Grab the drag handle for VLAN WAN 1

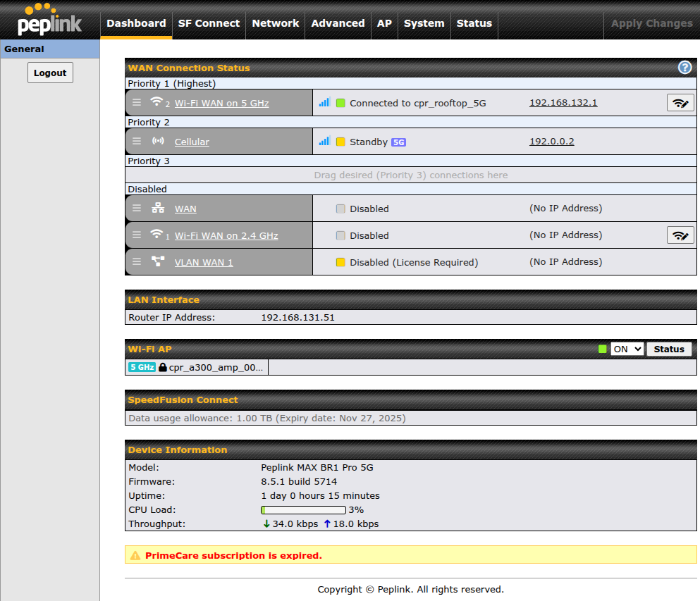tap(137, 262)
